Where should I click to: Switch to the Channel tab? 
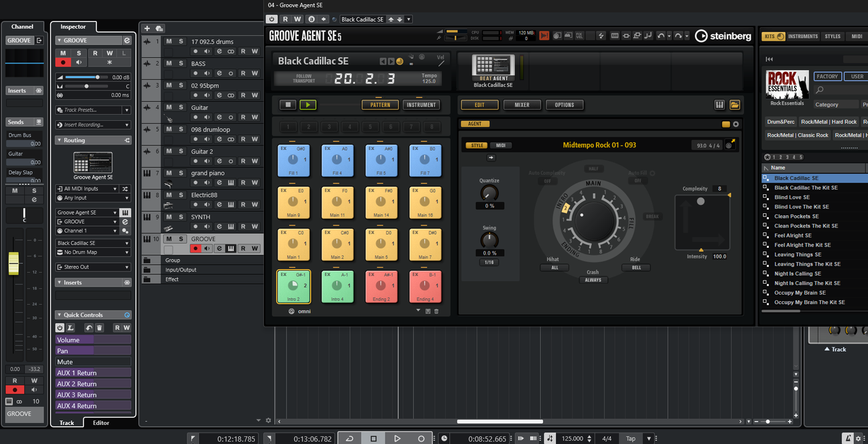[22, 26]
